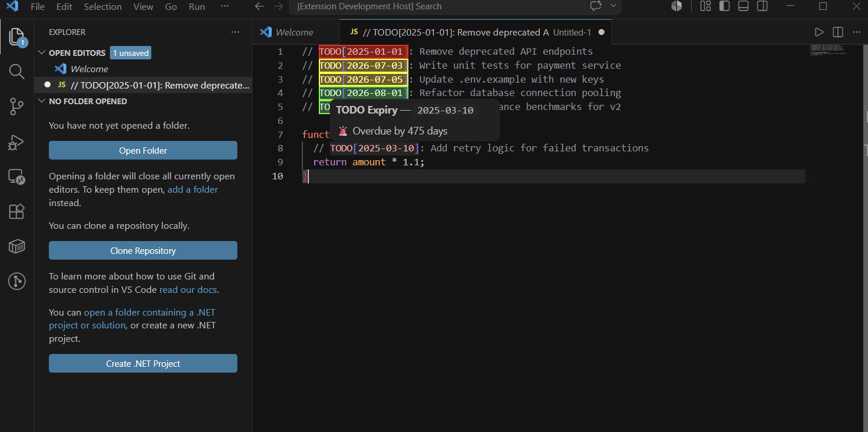The image size is (868, 432).
Task: Click the Create .NET Project button
Action: [143, 363]
